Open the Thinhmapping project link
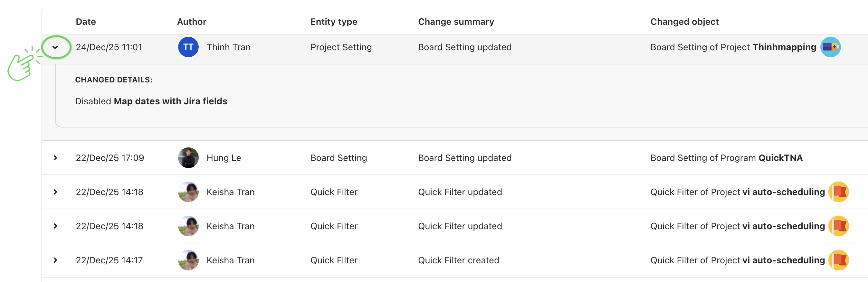The width and height of the screenshot is (868, 282). [784, 47]
